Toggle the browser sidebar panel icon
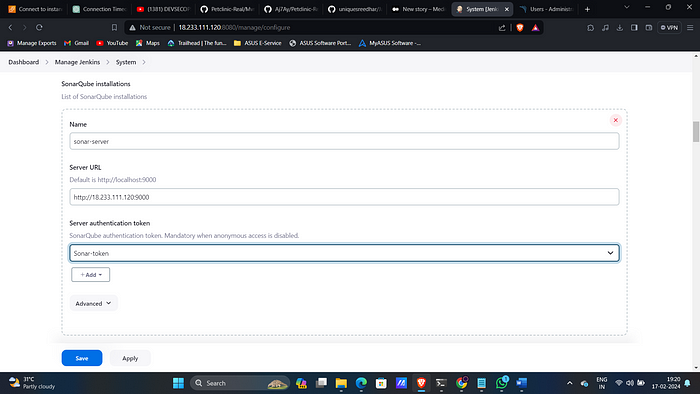This screenshot has height=394, width=700. point(634,27)
